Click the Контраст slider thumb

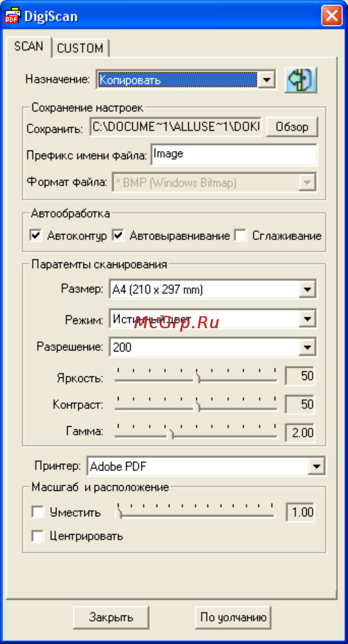click(198, 406)
